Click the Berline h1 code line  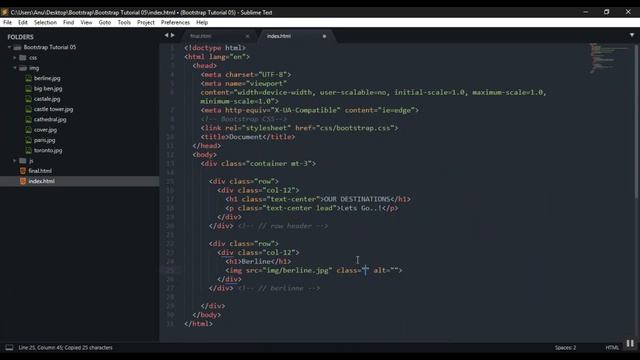point(258,261)
